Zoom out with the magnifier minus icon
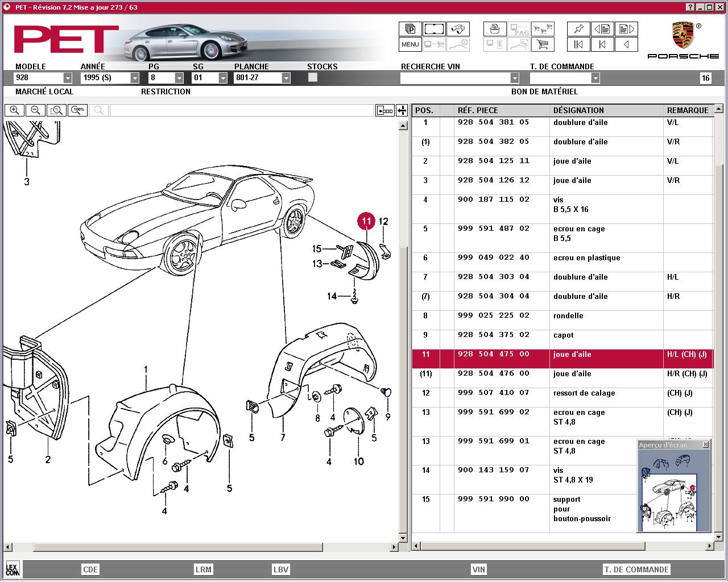The width and height of the screenshot is (728, 582). (35, 110)
